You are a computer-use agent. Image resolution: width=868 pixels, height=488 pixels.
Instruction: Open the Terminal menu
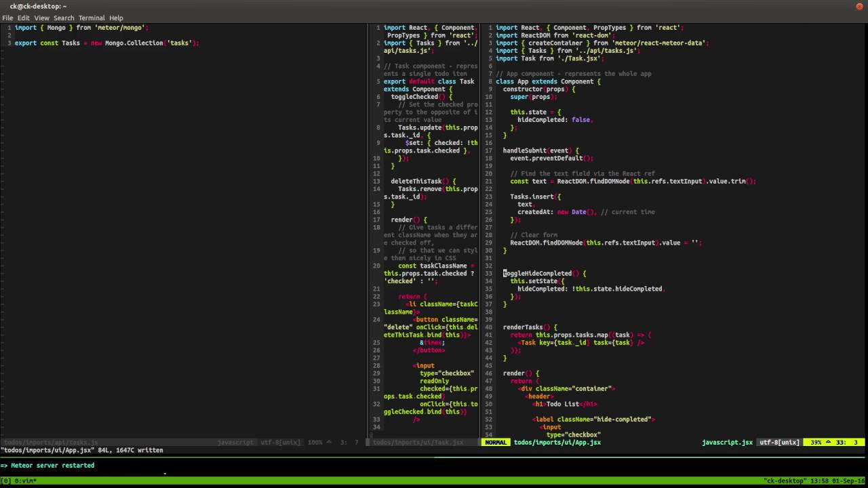92,18
